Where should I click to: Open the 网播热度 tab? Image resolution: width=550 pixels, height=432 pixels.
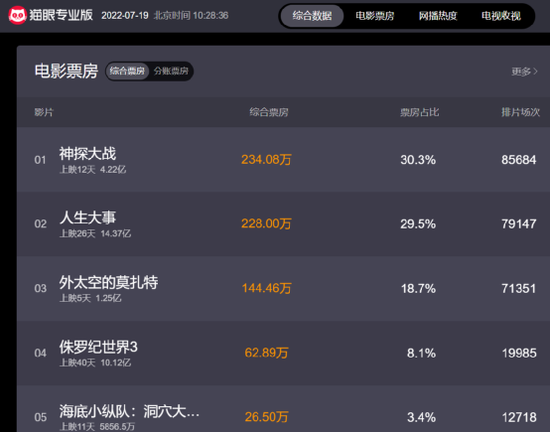click(x=438, y=16)
